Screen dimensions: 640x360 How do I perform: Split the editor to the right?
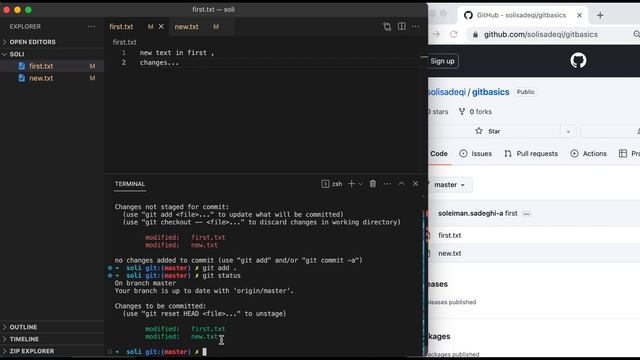[x=402, y=27]
